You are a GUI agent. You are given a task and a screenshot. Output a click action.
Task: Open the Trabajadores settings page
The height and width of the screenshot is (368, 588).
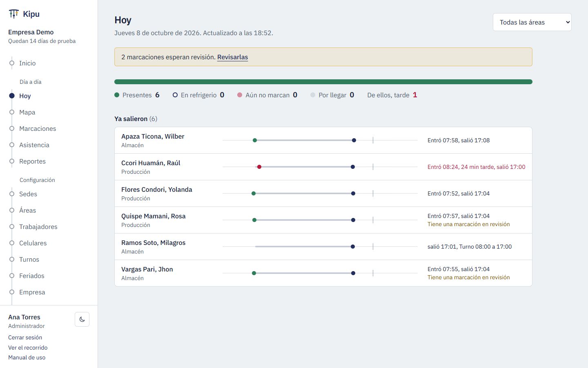pos(38,227)
